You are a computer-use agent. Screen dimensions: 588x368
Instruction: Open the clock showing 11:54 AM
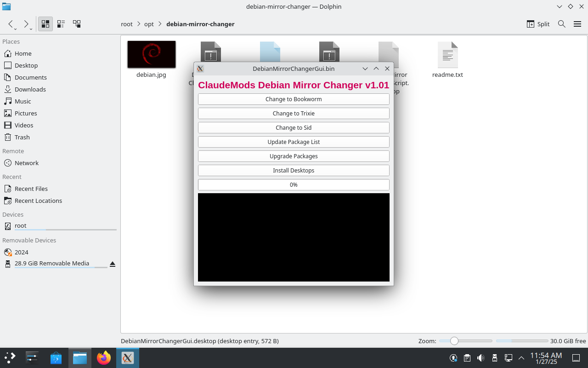coord(546,358)
